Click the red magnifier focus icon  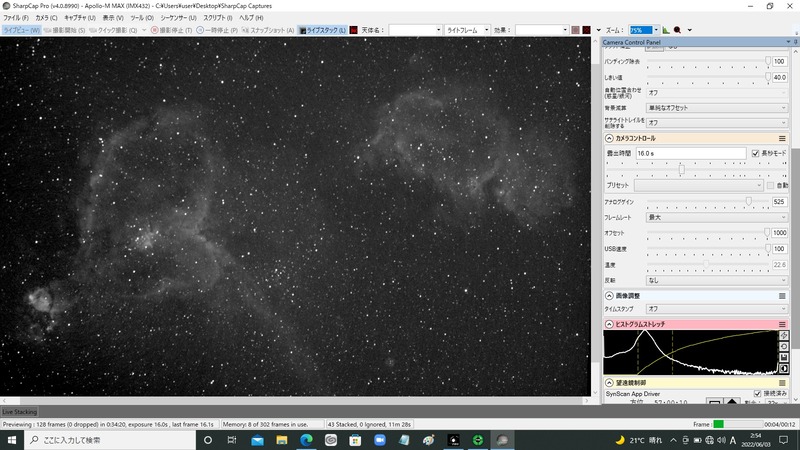click(x=678, y=30)
